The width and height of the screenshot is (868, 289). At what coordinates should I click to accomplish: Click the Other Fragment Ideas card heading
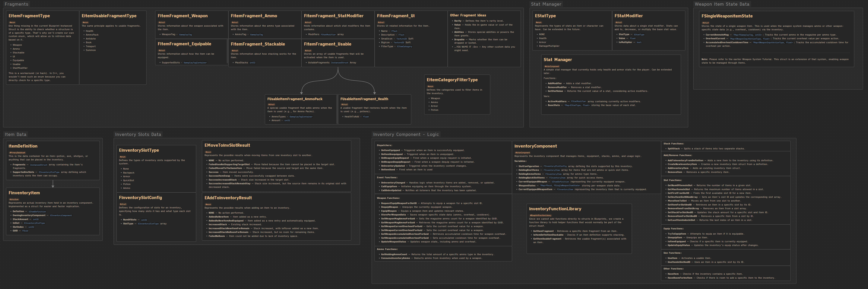pos(468,15)
